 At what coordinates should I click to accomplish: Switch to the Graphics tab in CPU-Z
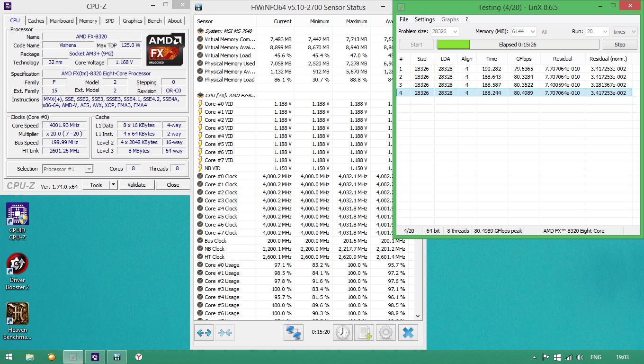(132, 21)
